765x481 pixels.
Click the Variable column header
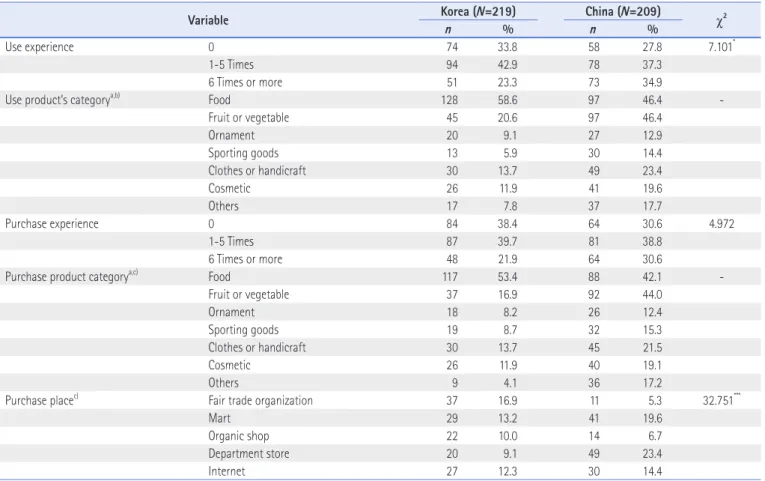coord(208,20)
